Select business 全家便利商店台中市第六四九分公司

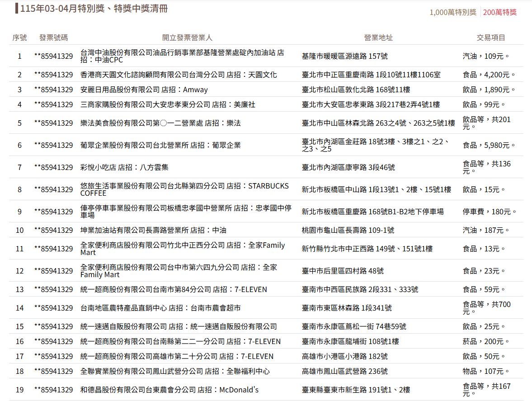coord(179,271)
